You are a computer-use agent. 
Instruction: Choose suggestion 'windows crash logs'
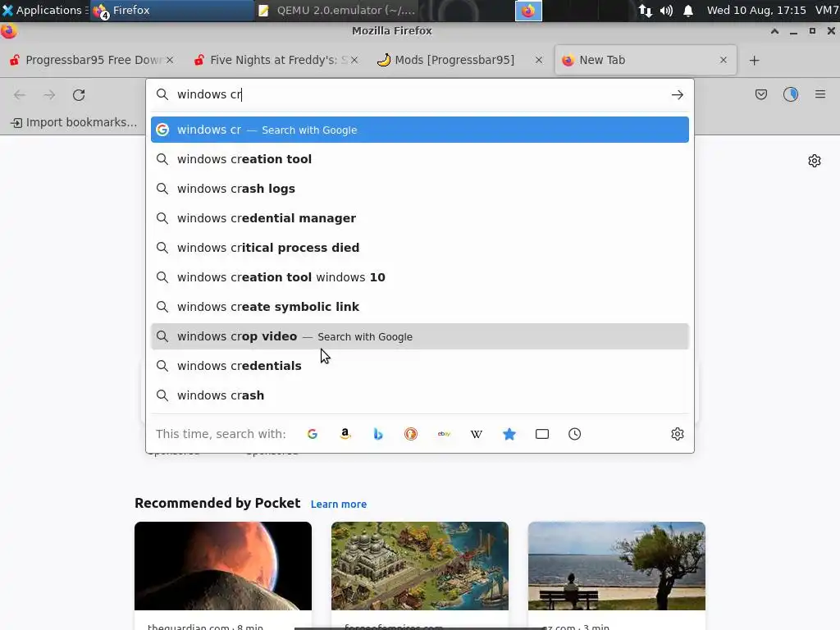420,189
